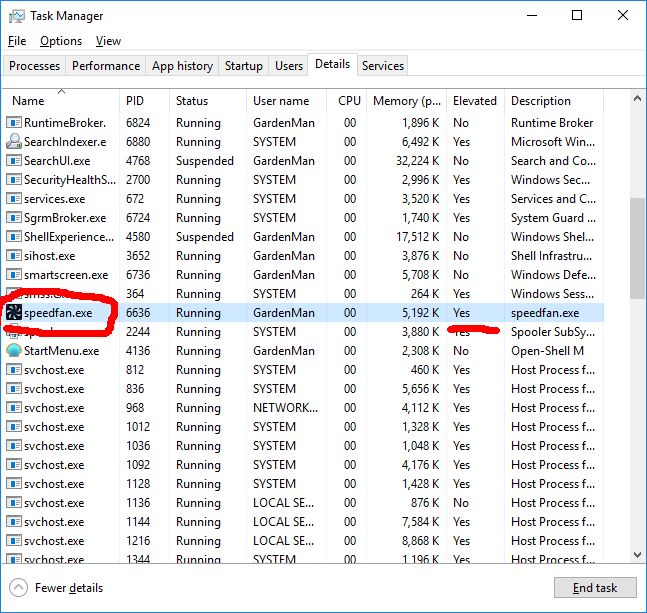This screenshot has width=647, height=613.
Task: Click icon of svchost.exe PID 1092
Action: pos(14,464)
